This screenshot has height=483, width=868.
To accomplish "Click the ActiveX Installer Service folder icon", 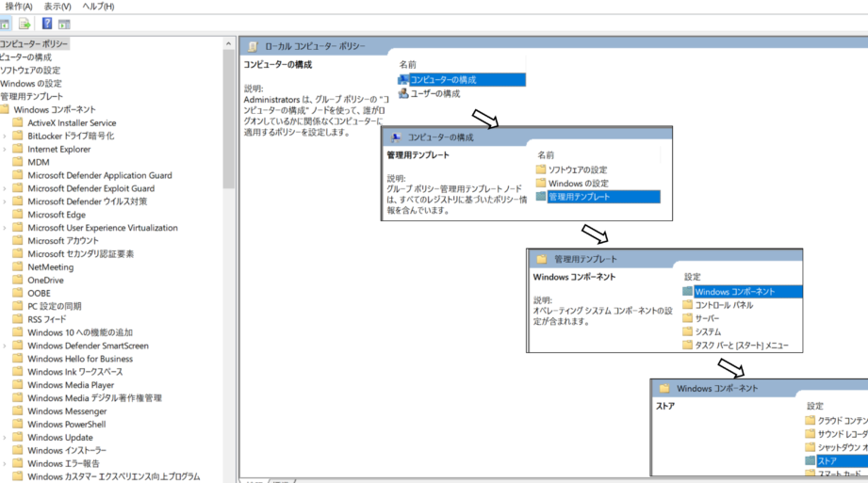I will point(18,122).
